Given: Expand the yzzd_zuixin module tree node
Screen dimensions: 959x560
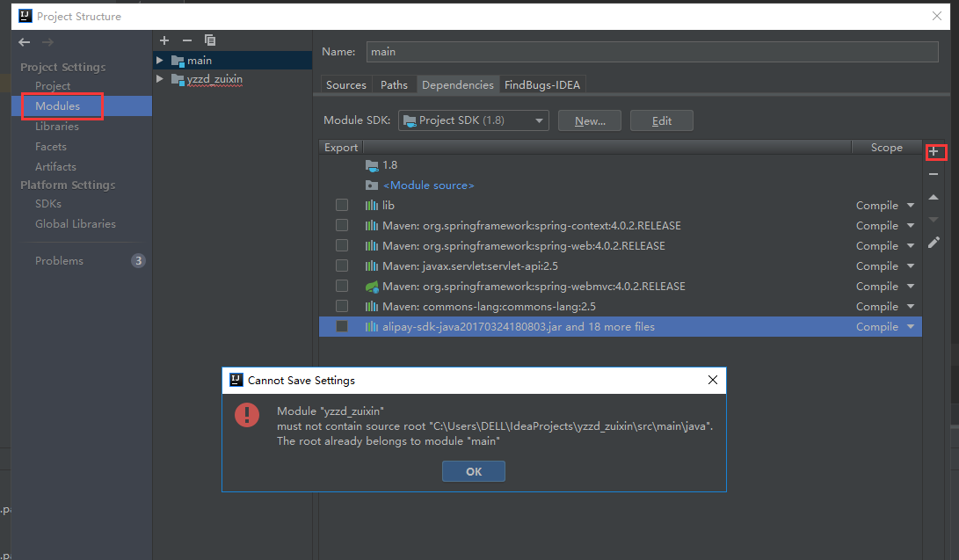Looking at the screenshot, I should pos(159,79).
